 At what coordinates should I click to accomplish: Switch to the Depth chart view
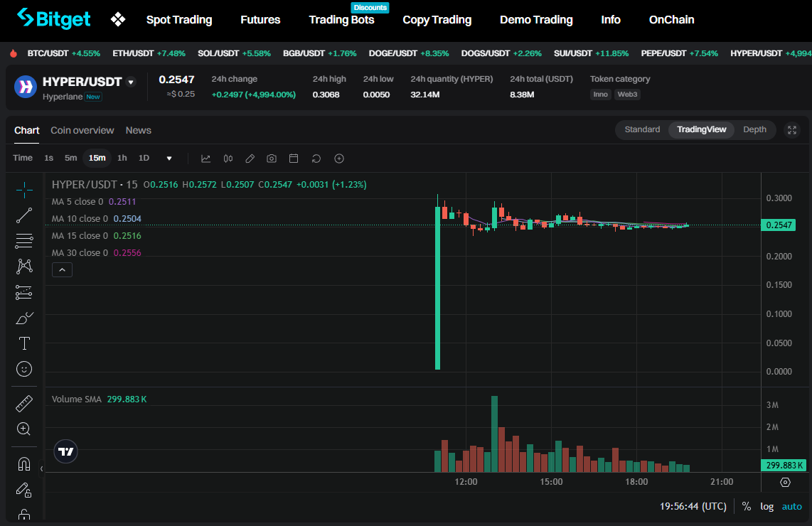754,129
